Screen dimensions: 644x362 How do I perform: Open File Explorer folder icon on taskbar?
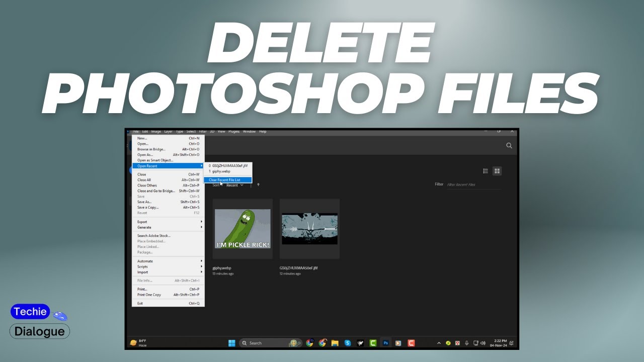[335, 343]
